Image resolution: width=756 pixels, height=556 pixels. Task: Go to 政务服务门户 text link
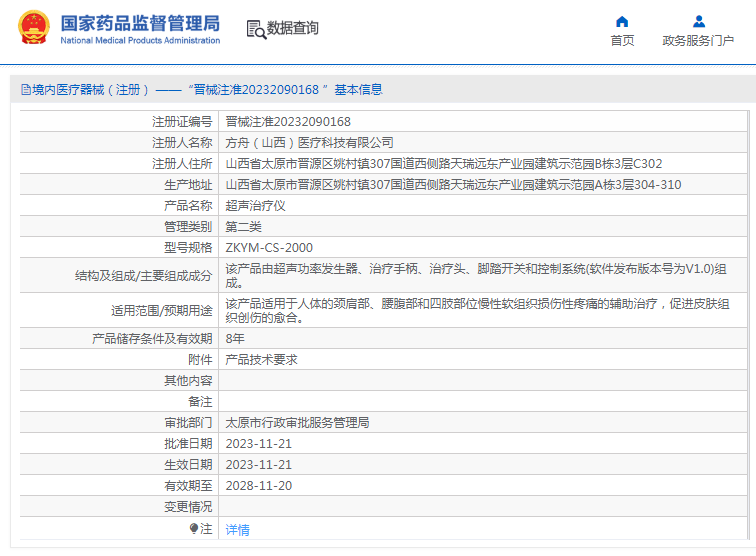click(x=698, y=41)
